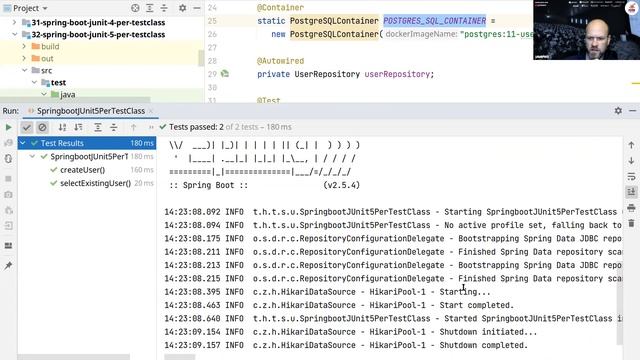Click the Project tree horizontal scrollbar

pos(75,100)
